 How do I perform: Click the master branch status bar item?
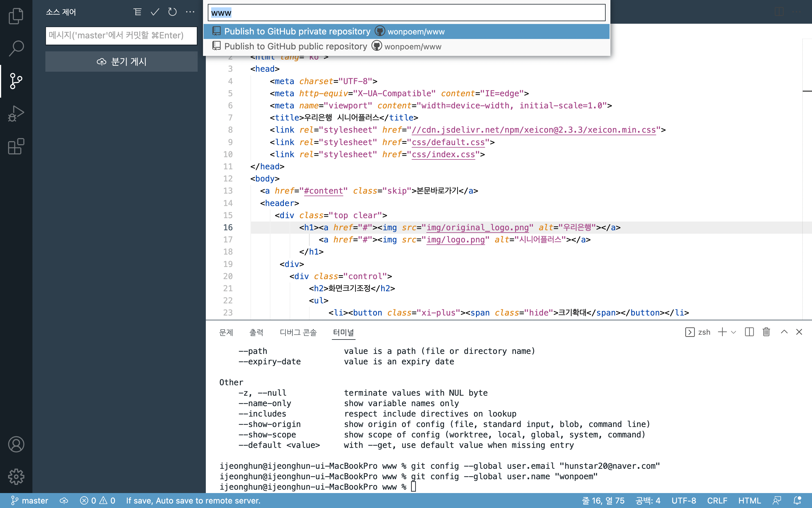(30, 501)
